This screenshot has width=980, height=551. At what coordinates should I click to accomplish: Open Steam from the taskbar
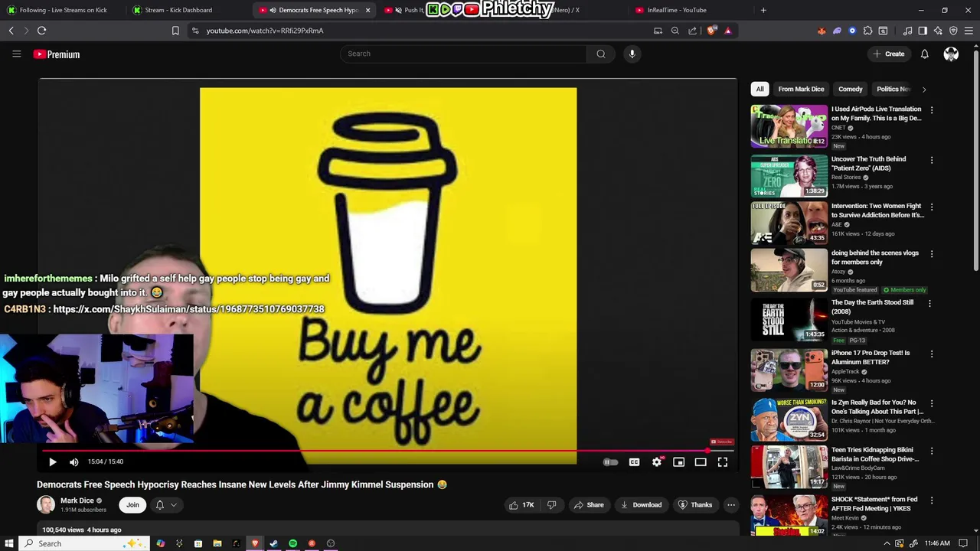click(x=273, y=543)
